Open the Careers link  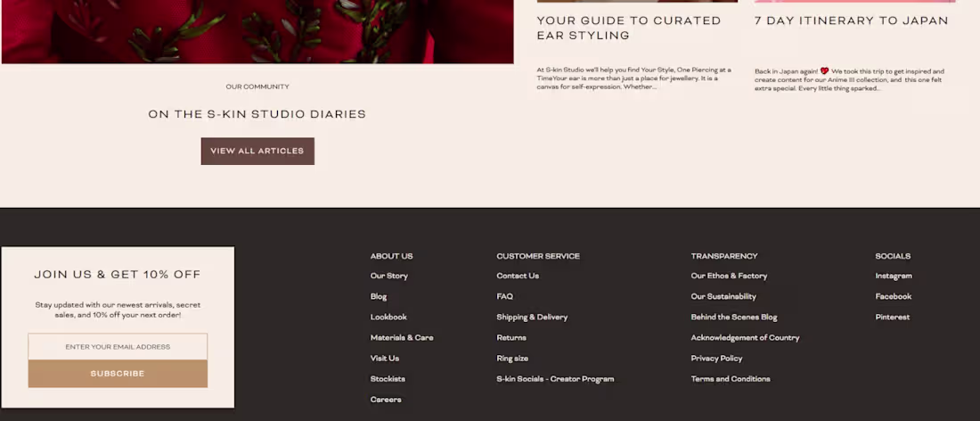(386, 400)
